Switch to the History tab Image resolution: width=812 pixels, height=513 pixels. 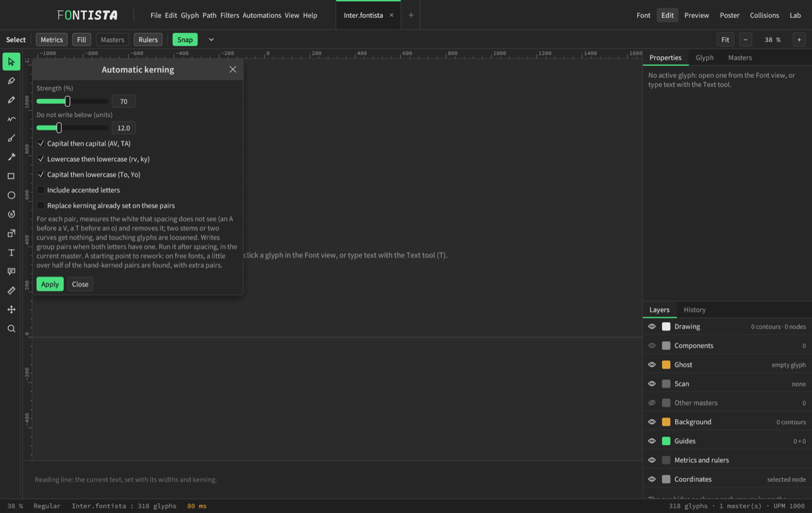[694, 310]
